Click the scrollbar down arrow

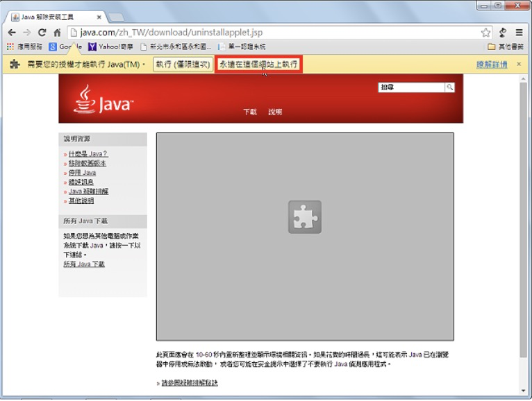coord(523,391)
